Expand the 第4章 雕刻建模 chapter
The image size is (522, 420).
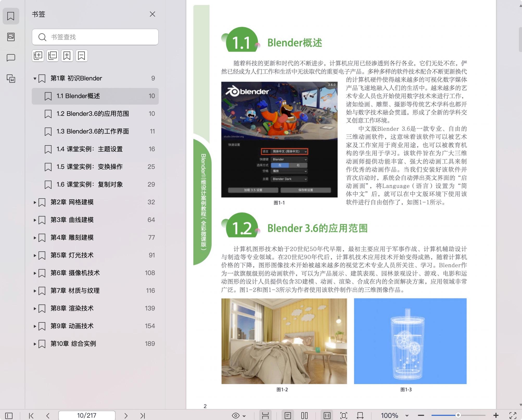(35, 238)
